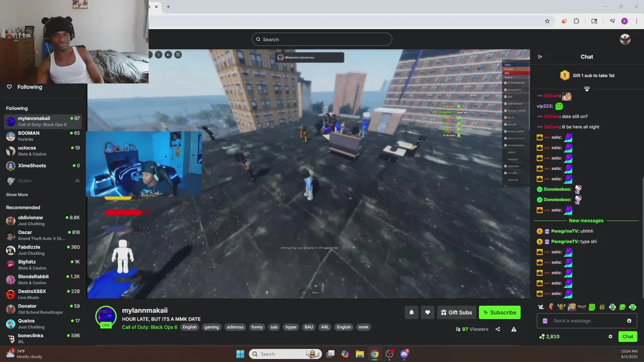
Task: Select the funny tag
Action: (x=257, y=327)
